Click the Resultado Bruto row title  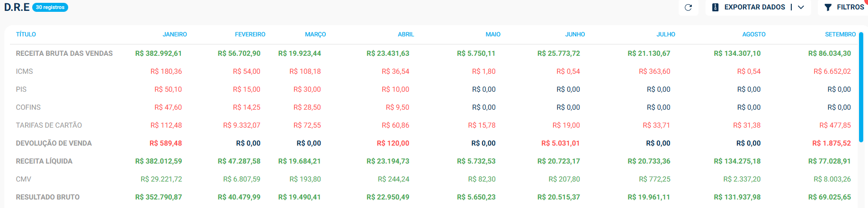(x=48, y=197)
